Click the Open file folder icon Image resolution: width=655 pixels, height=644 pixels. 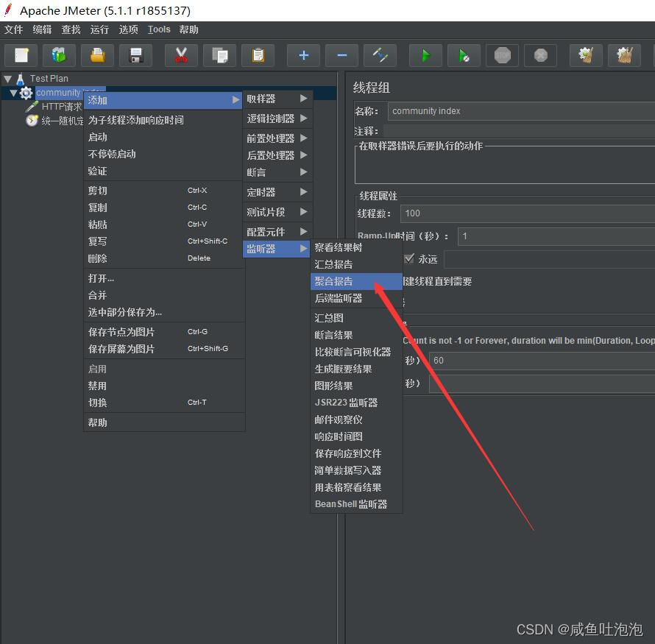(97, 55)
